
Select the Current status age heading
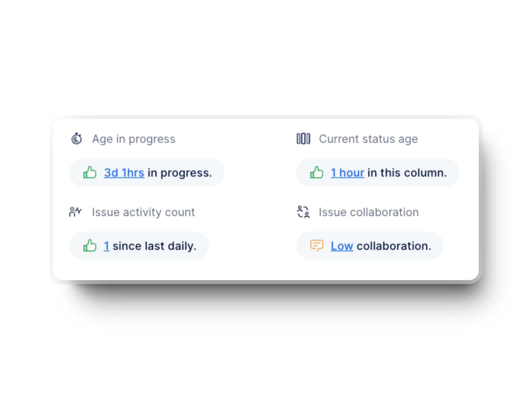[x=368, y=139]
